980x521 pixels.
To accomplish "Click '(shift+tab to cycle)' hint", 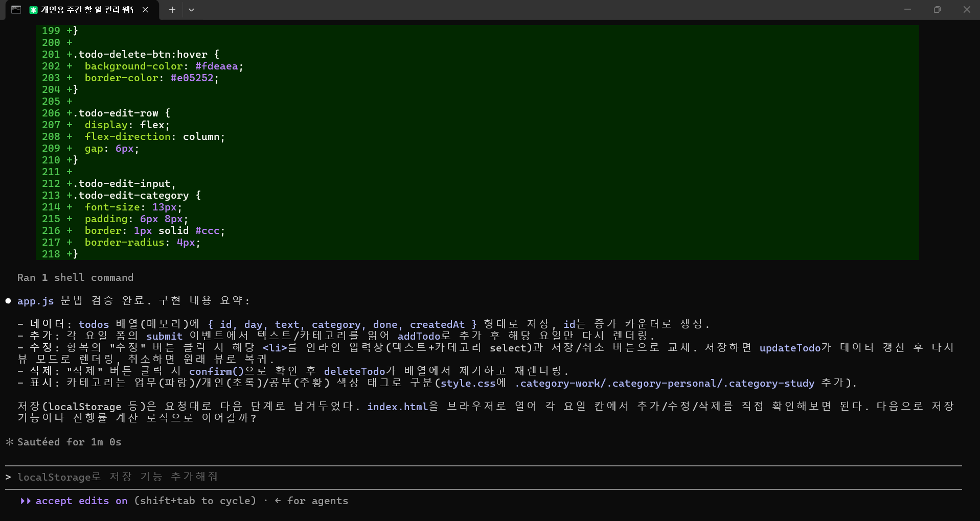I will [195, 501].
